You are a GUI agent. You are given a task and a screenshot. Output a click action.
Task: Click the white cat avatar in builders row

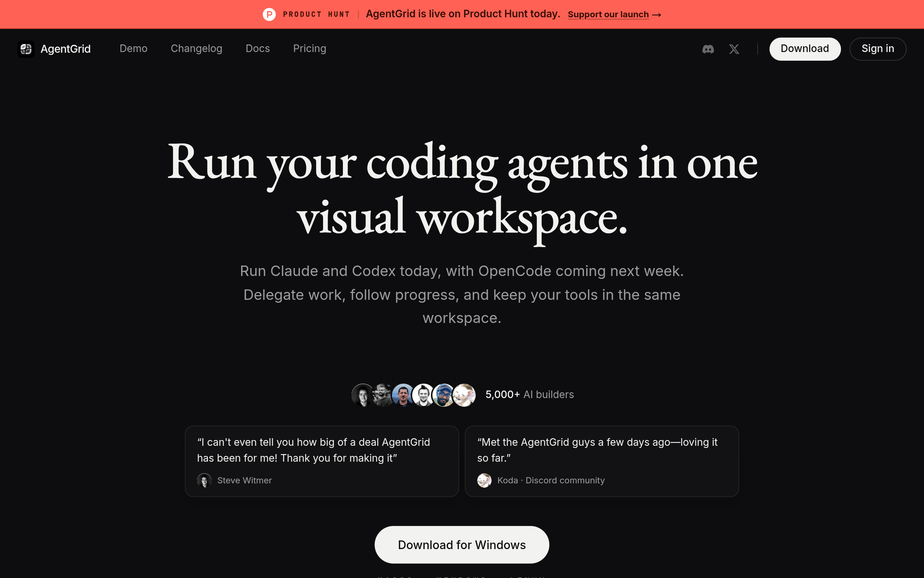tap(464, 395)
